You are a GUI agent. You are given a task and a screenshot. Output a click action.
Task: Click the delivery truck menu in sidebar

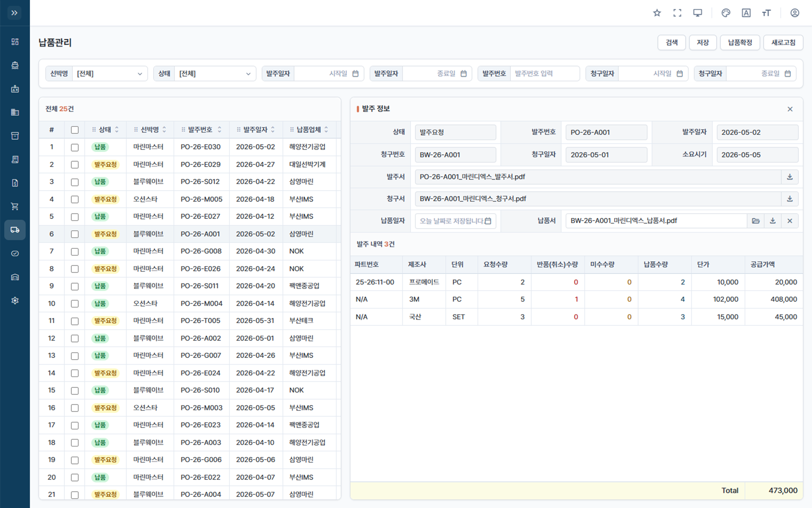(x=15, y=230)
